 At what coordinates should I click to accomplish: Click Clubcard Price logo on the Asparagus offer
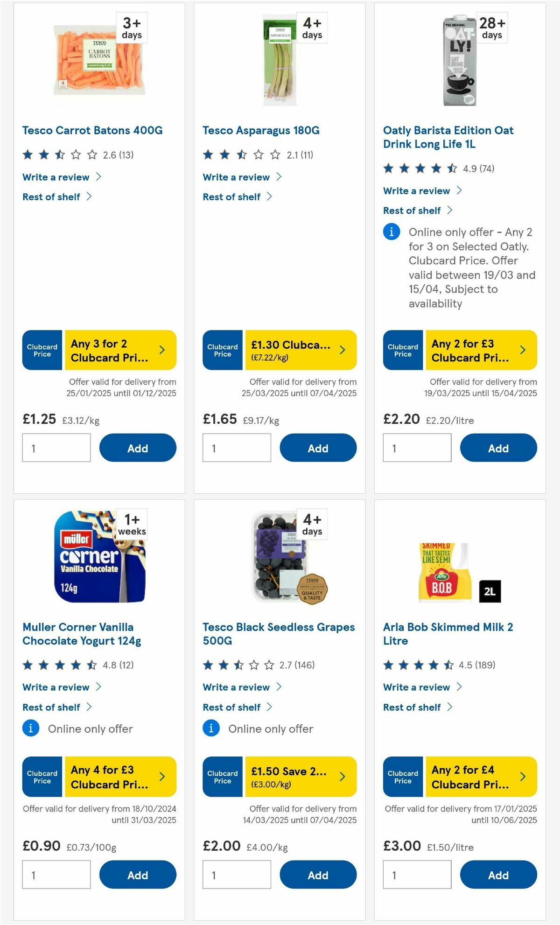pos(222,350)
